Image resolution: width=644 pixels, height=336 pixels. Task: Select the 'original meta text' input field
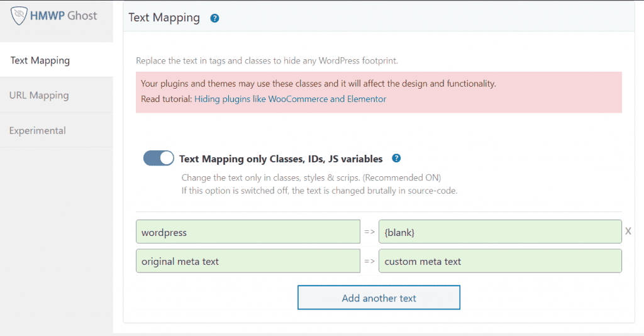tap(248, 261)
